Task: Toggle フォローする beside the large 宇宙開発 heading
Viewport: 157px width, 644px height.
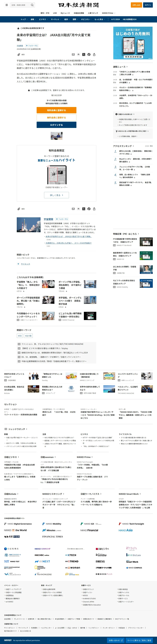Action: point(62,219)
